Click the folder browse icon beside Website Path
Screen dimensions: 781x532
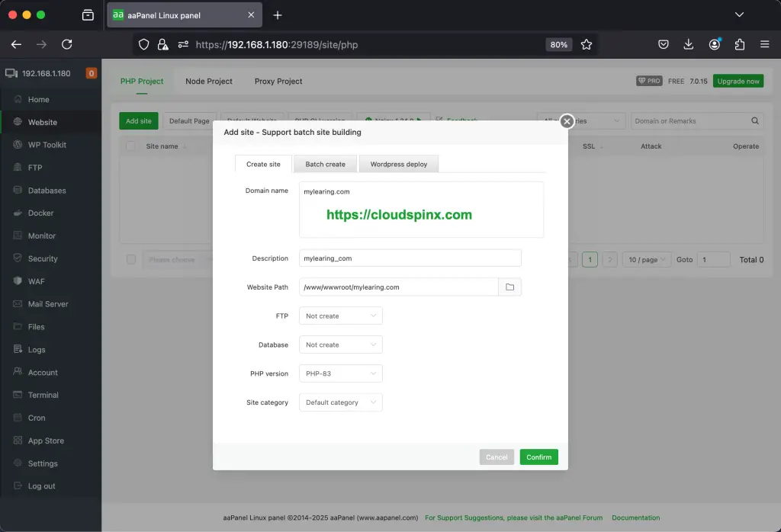(x=509, y=287)
